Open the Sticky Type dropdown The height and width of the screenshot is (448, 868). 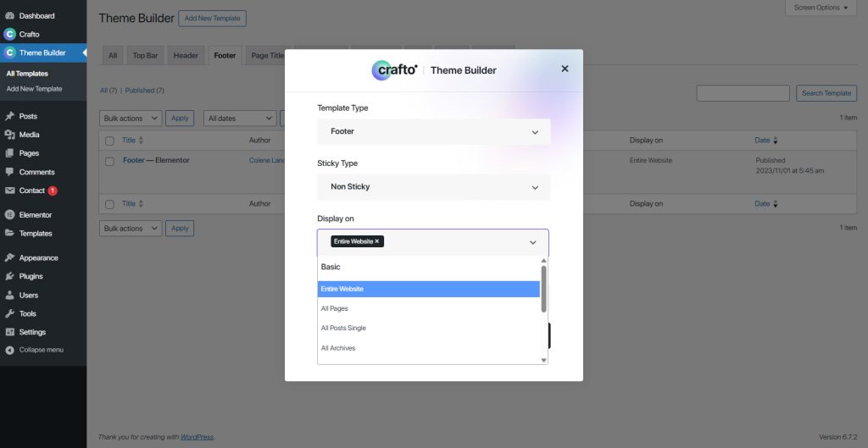click(x=433, y=187)
